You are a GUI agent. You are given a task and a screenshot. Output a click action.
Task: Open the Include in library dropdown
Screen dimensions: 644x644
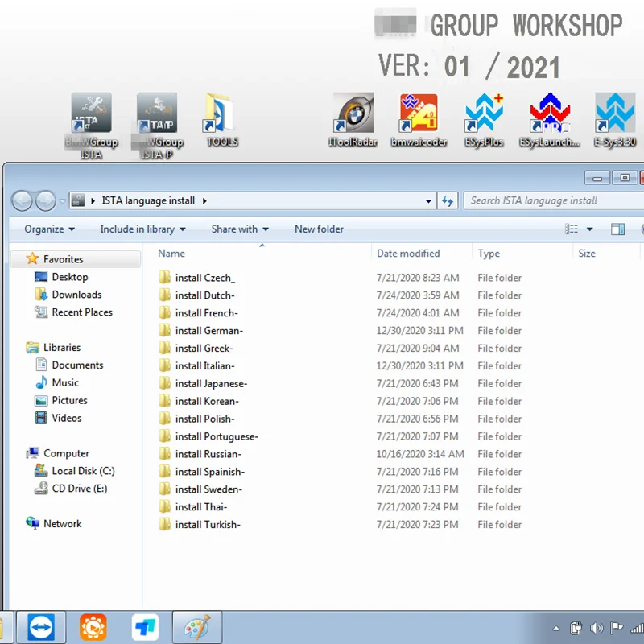[143, 229]
